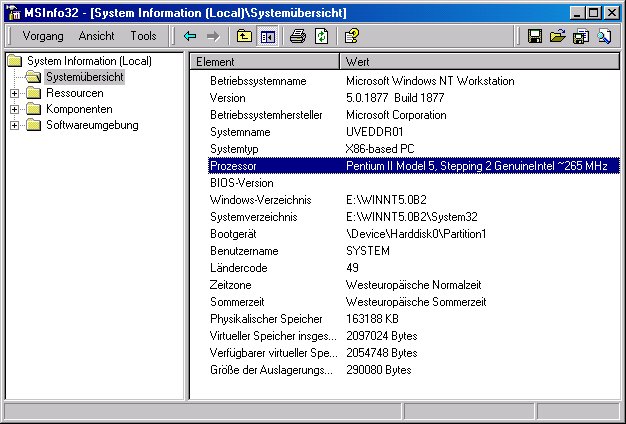Click the help icon with question mark
Viewport: 626px width, 424px height.
(x=351, y=36)
